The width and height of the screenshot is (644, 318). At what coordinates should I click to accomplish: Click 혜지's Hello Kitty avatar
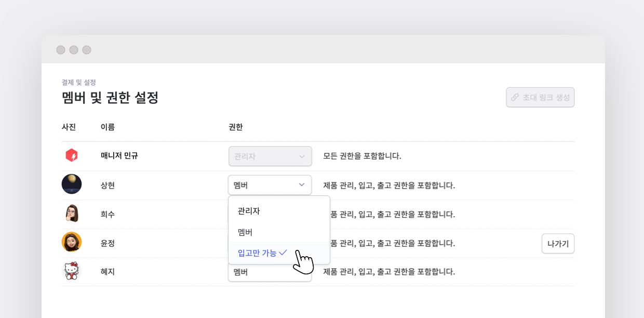click(x=72, y=271)
